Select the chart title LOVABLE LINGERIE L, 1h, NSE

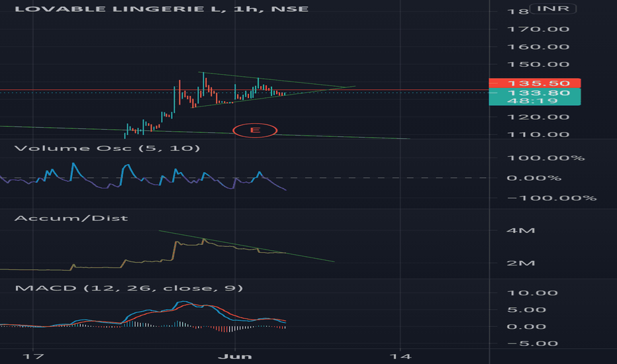click(x=162, y=9)
